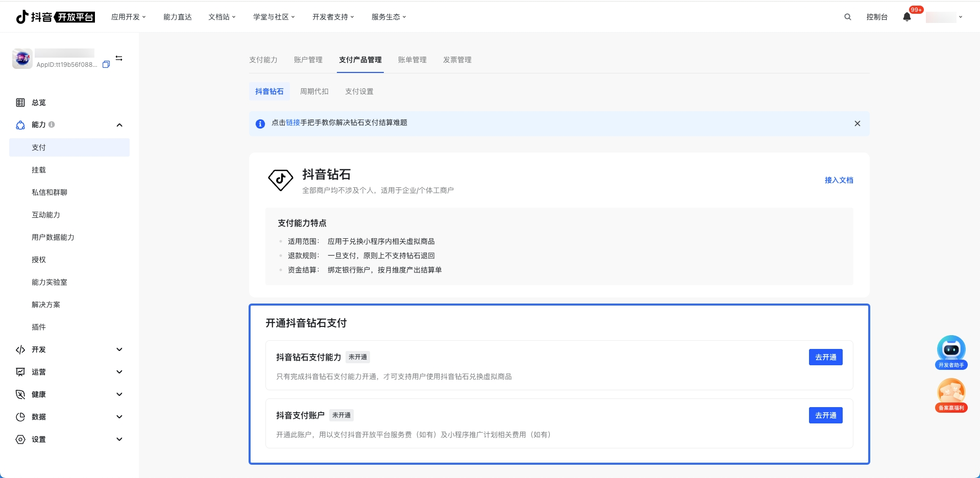Screen dimensions: 980x478
Task: Open the 文档站 dropdown menu
Action: tap(222, 17)
